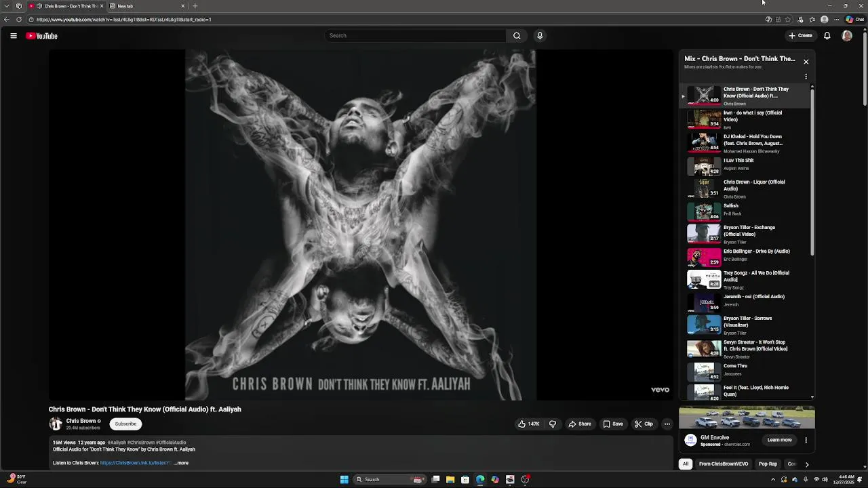Open the GM Envolve ad options menu
Viewport: 868px width, 488px height.
pyautogui.click(x=806, y=441)
